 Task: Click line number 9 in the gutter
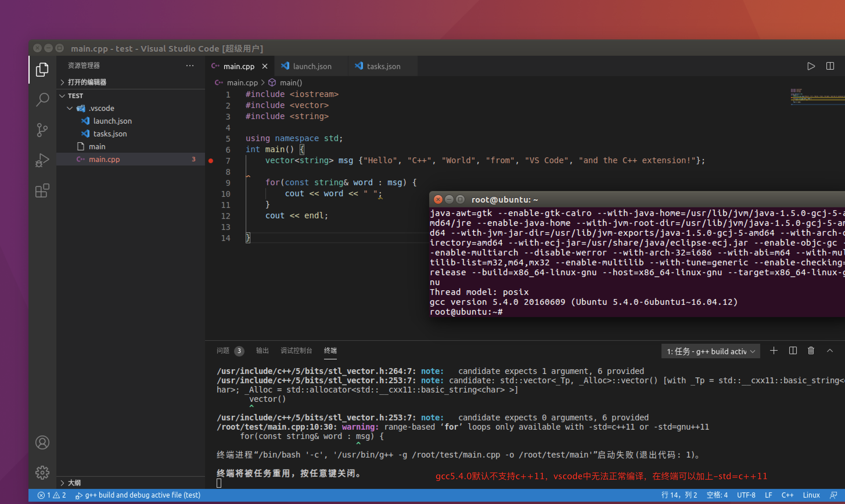click(228, 183)
